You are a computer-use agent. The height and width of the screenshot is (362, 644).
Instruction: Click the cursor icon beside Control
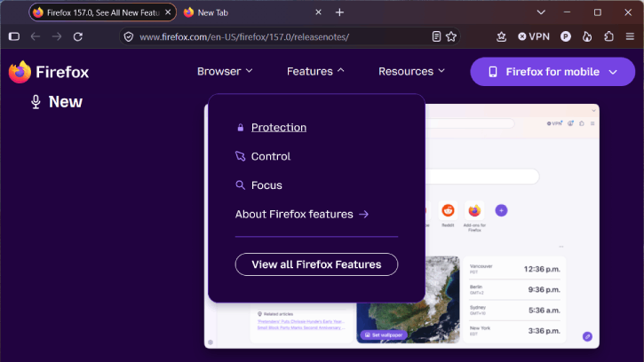coord(240,156)
